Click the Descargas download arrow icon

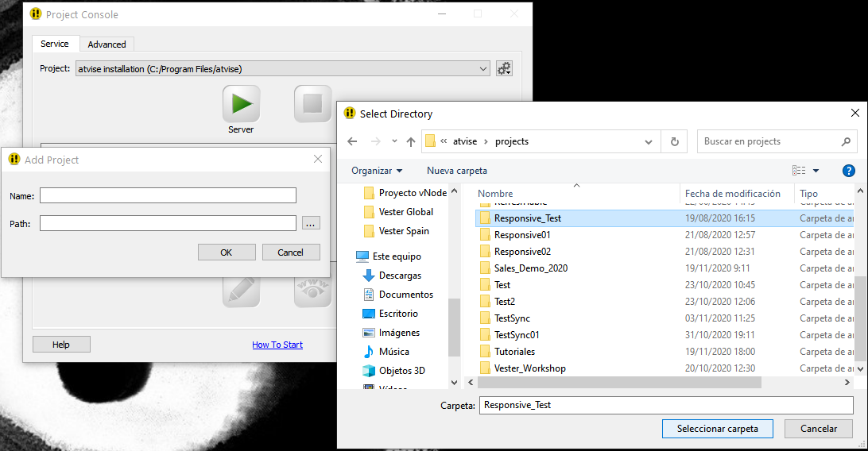[x=369, y=276]
